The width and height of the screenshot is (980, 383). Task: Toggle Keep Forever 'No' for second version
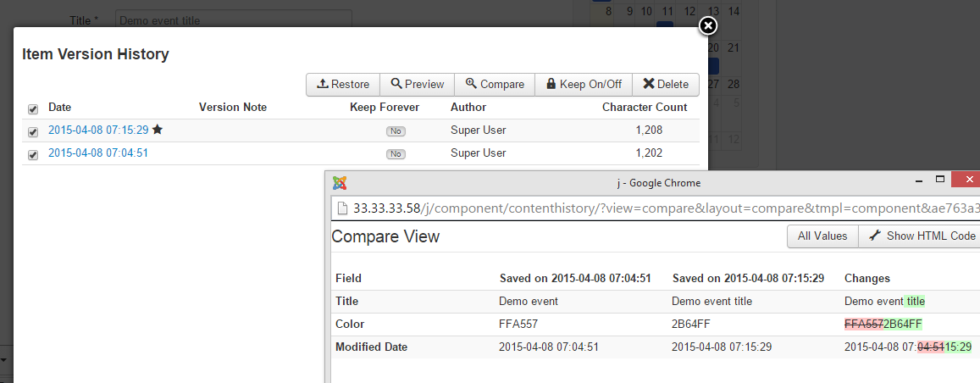click(395, 154)
